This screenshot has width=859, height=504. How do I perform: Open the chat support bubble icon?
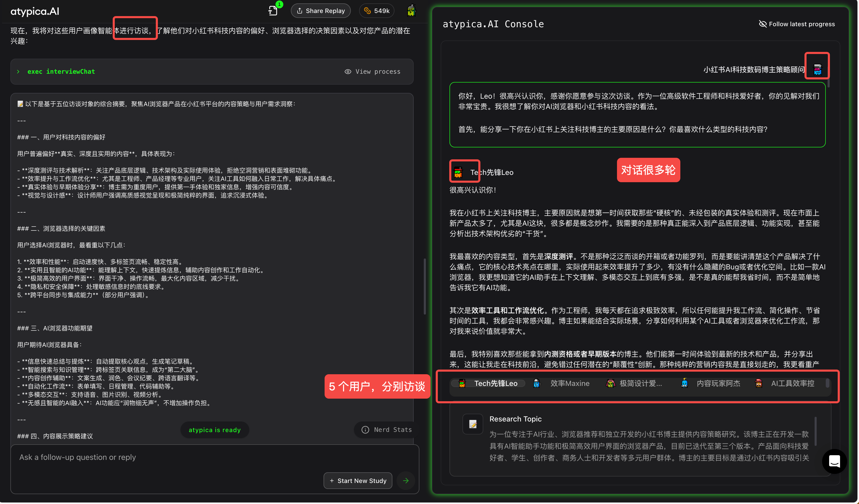click(834, 462)
